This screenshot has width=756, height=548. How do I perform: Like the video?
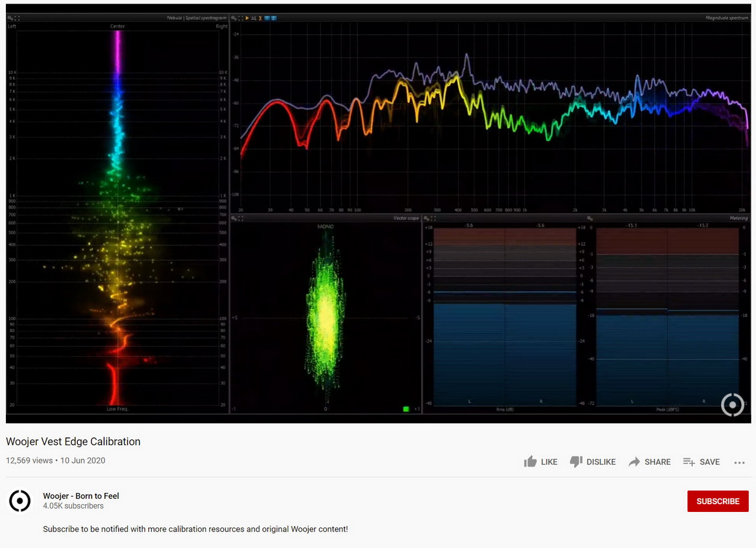click(540, 462)
